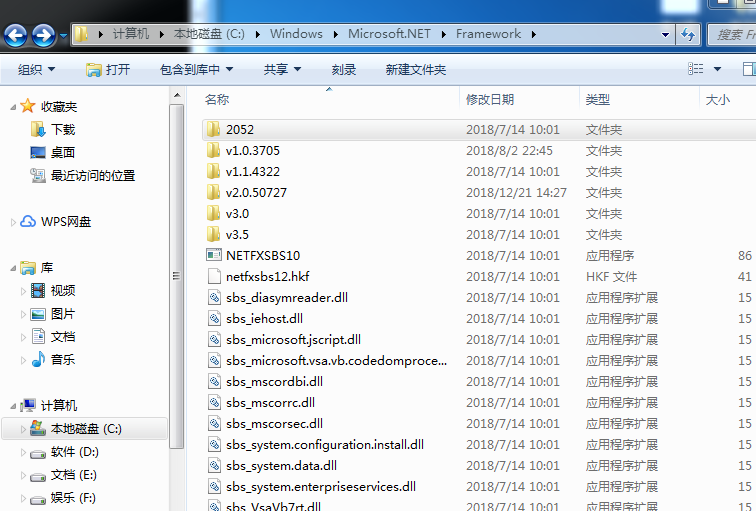Click 新建文件夹 in the toolbar
Viewport: 756px width, 511px height.
point(416,69)
